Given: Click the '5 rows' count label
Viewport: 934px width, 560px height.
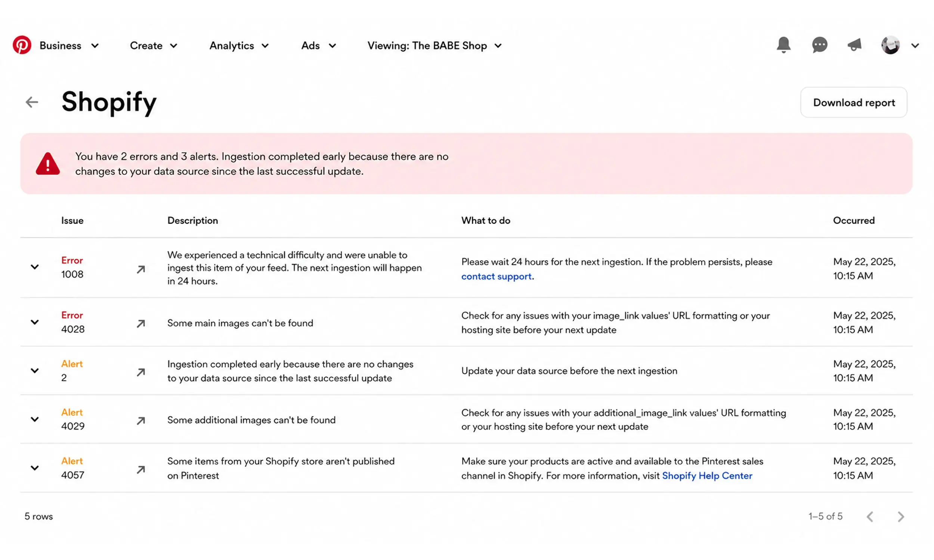Looking at the screenshot, I should tap(38, 516).
